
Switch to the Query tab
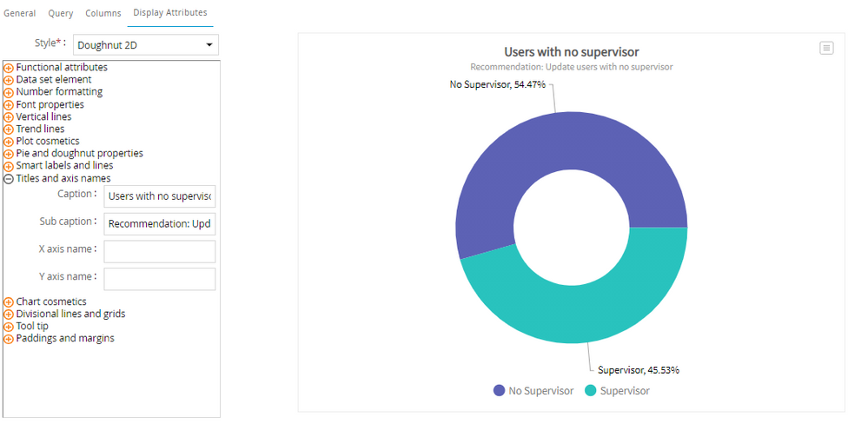(61, 13)
